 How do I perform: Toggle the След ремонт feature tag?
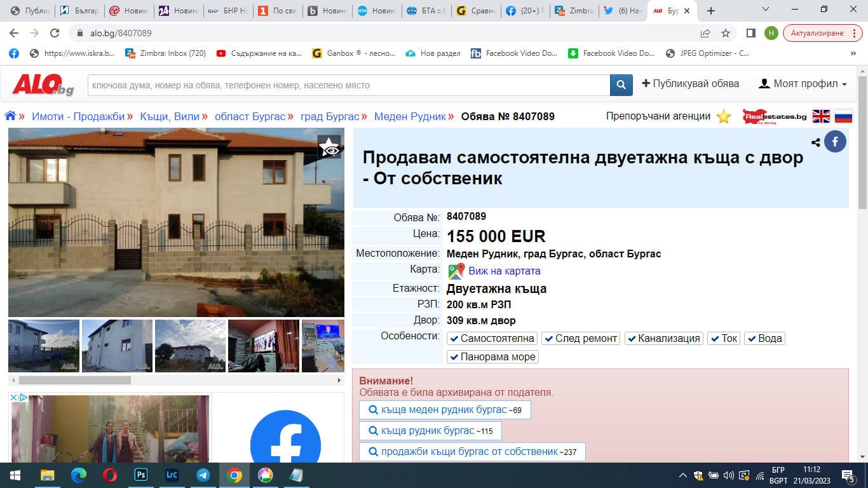(x=580, y=339)
